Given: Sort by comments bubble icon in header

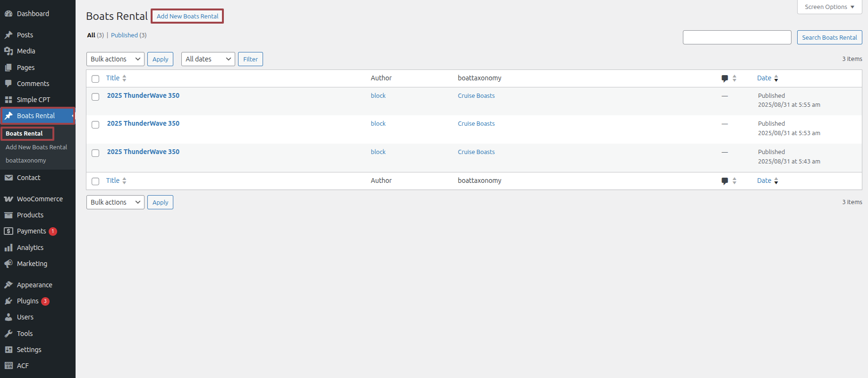Looking at the screenshot, I should [x=724, y=78].
